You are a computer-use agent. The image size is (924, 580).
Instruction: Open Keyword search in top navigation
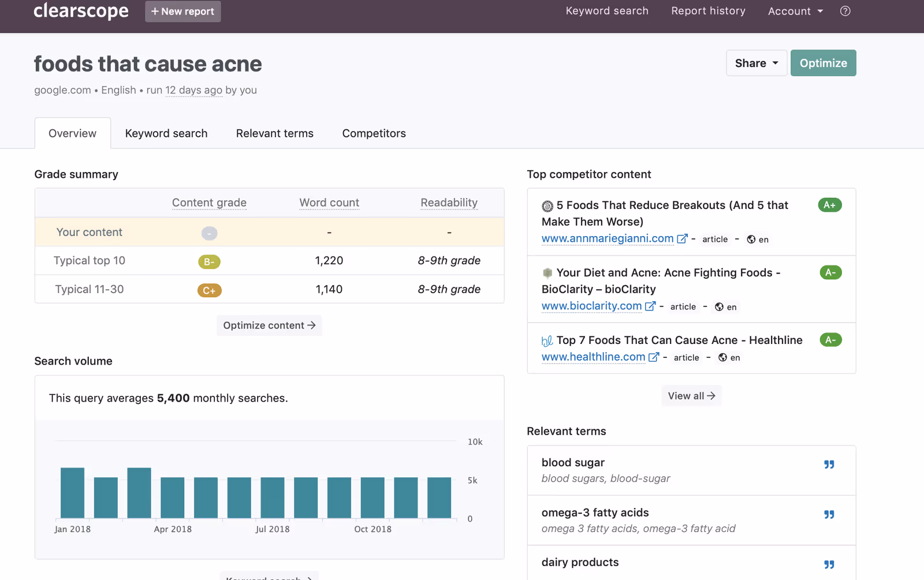(x=607, y=11)
